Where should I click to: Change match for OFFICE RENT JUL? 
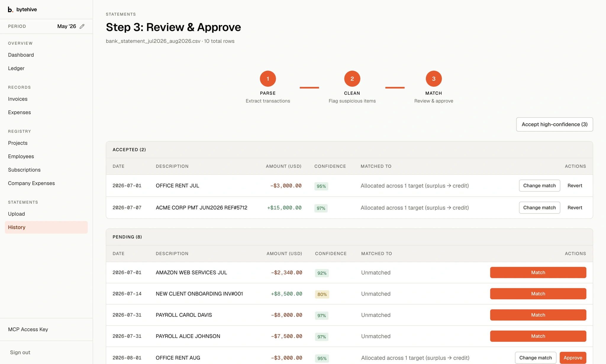point(539,186)
